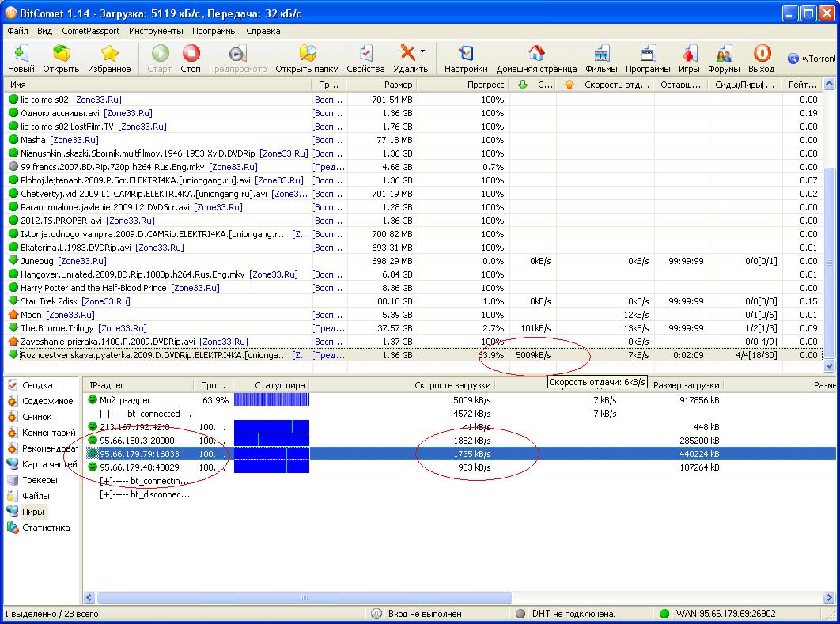Sort peers by the Скорость загрузки header
This screenshot has height=624, width=840.
click(403, 385)
